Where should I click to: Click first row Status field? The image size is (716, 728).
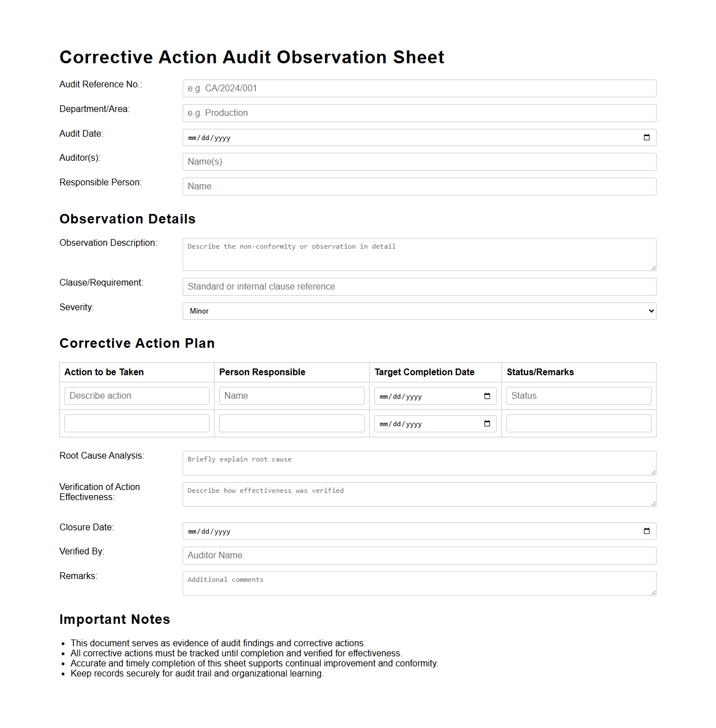coord(578,396)
